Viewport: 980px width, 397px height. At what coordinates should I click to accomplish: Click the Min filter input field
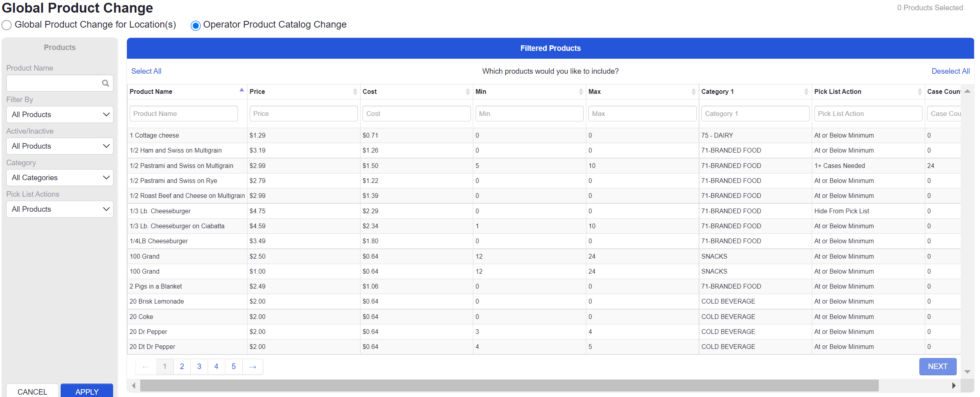529,113
